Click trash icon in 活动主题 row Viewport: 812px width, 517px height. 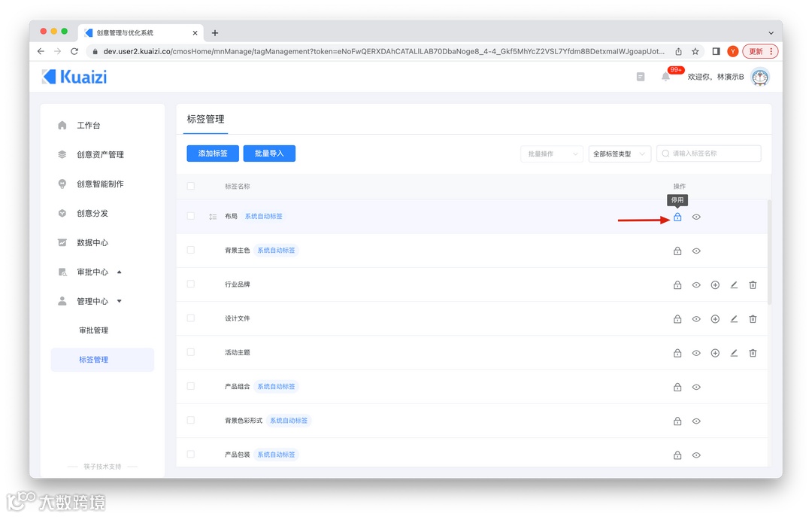(x=753, y=353)
